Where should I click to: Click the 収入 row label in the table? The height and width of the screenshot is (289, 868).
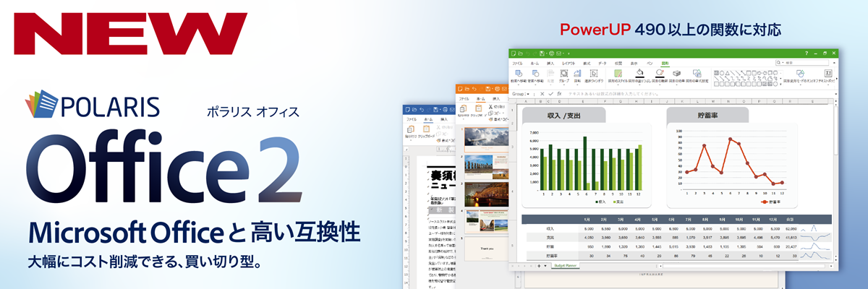coord(550,229)
